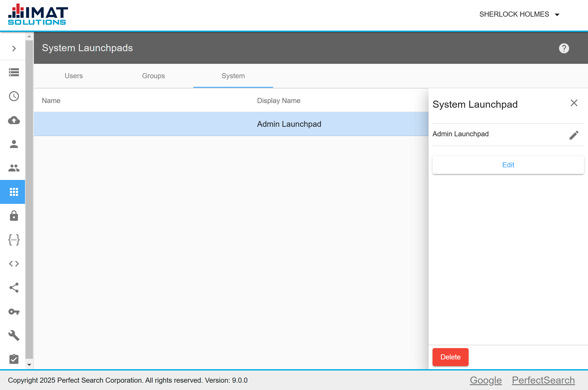Open the storage list sidebar icon
The width and height of the screenshot is (588, 390).
14,72
